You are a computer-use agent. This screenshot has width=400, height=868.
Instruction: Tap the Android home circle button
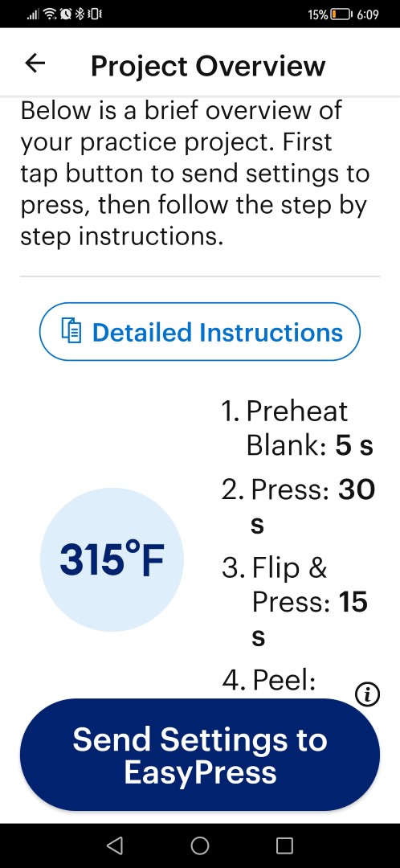tap(200, 845)
